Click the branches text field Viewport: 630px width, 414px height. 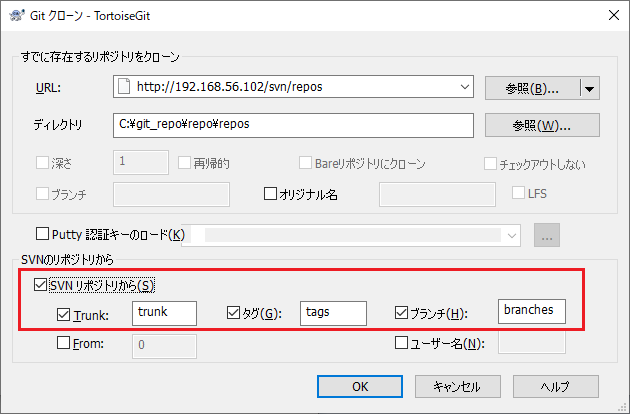point(532,311)
